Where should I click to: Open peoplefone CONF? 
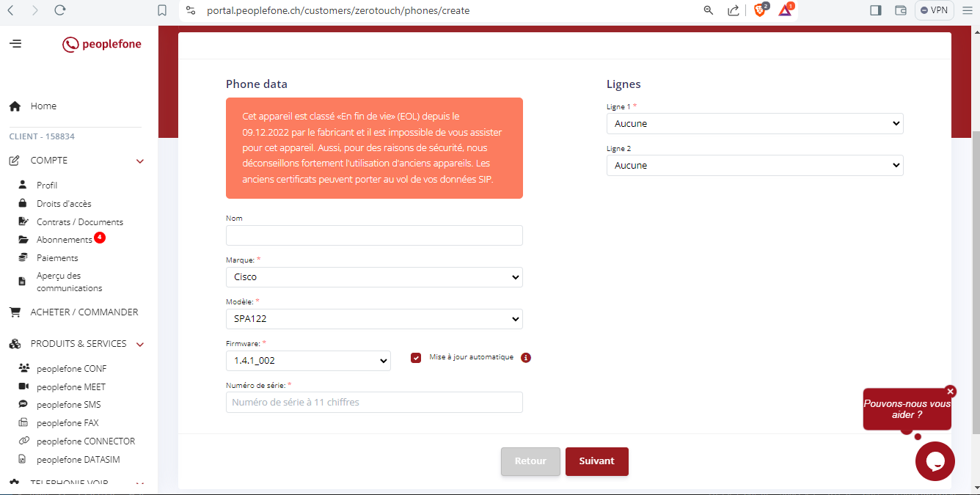point(72,369)
